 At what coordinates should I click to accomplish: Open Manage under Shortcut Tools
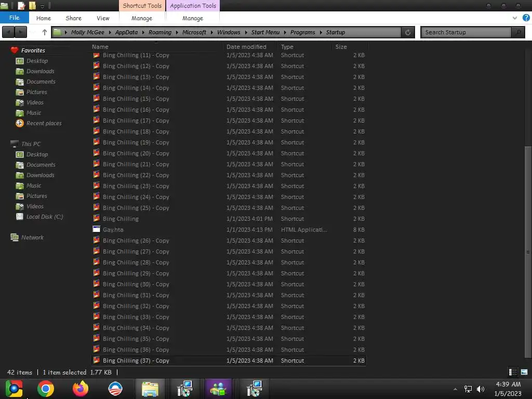(142, 18)
